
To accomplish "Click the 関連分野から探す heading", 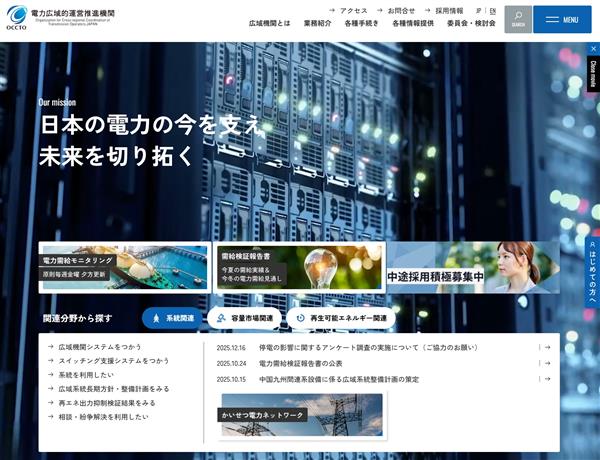I will coord(77,318).
